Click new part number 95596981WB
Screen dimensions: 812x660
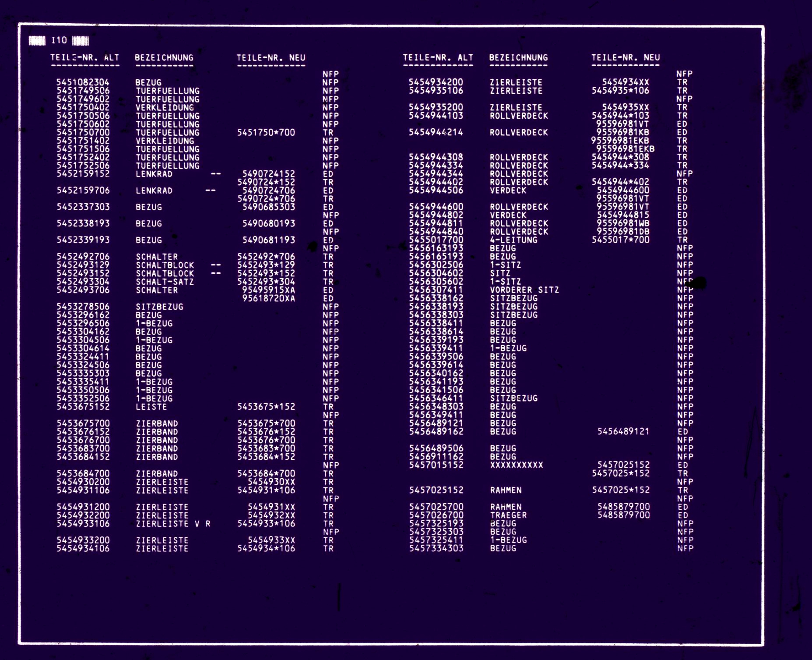pyautogui.click(x=623, y=223)
